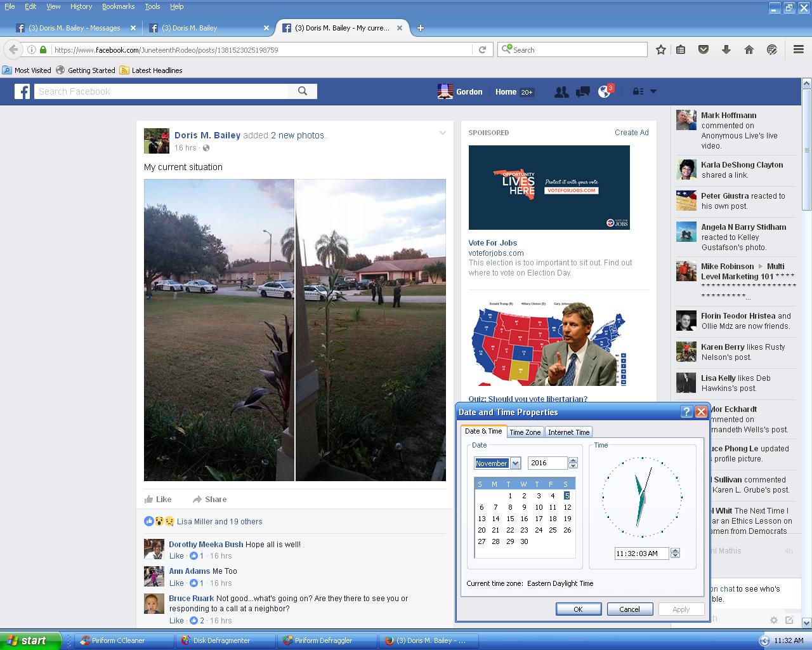The width and height of the screenshot is (812, 650).
Task: Open the Internet Time tab
Action: click(568, 432)
